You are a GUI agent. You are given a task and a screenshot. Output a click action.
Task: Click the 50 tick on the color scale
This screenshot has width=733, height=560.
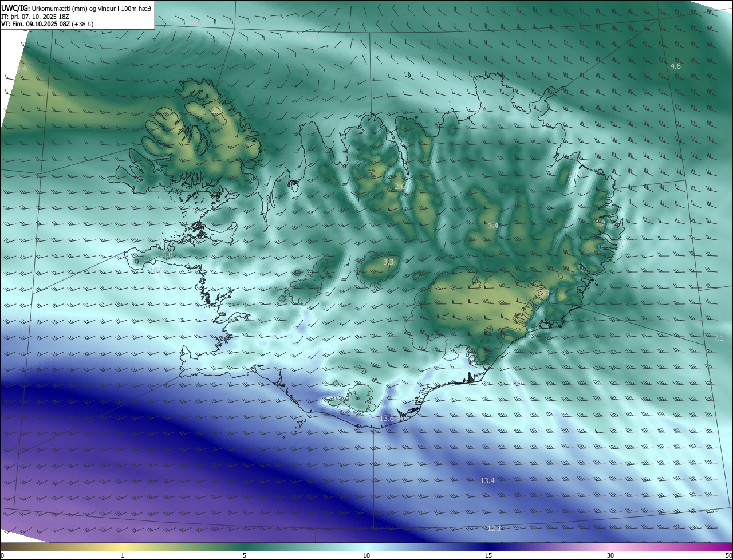click(728, 556)
